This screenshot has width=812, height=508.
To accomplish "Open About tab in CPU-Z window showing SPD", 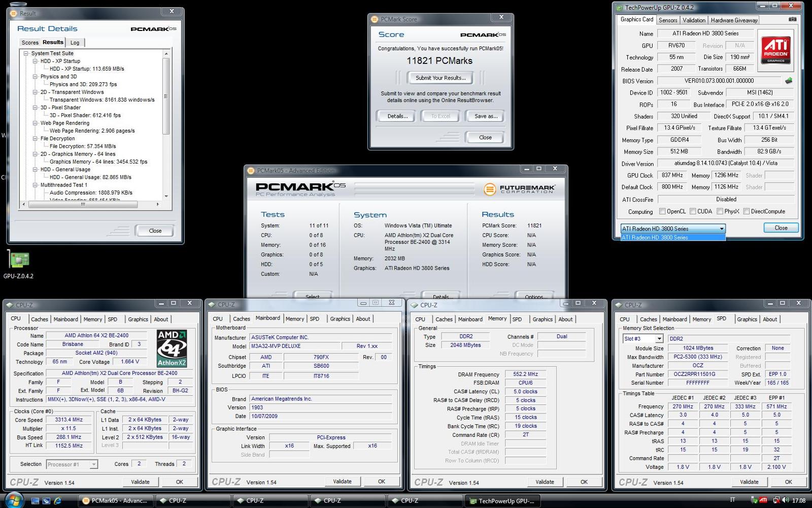I will click(770, 320).
